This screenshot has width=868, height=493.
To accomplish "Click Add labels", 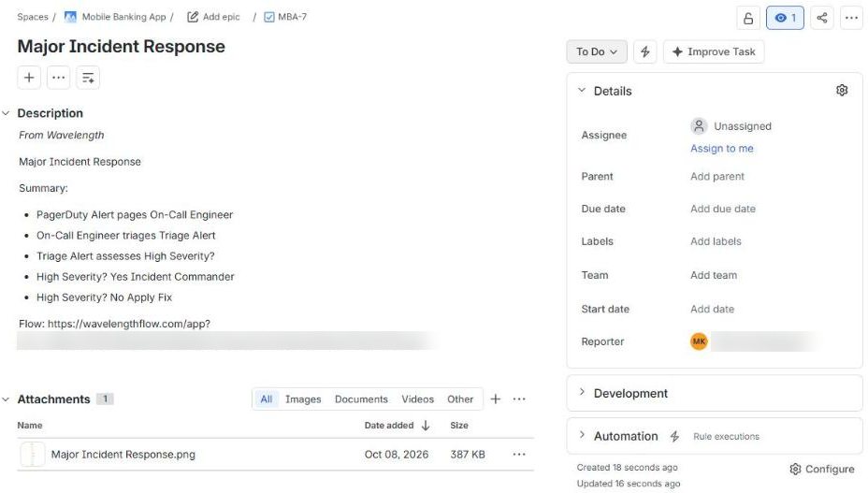I will pos(716,241).
